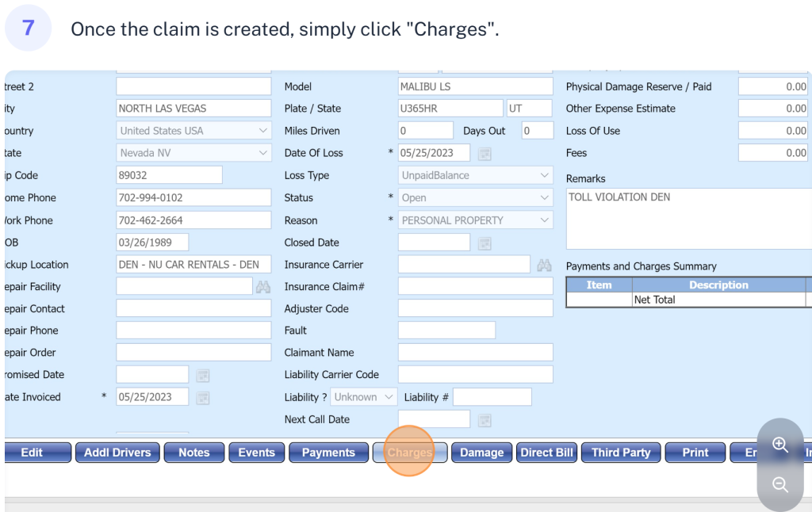Click the Remarks text area
812x512 pixels.
(x=688, y=219)
